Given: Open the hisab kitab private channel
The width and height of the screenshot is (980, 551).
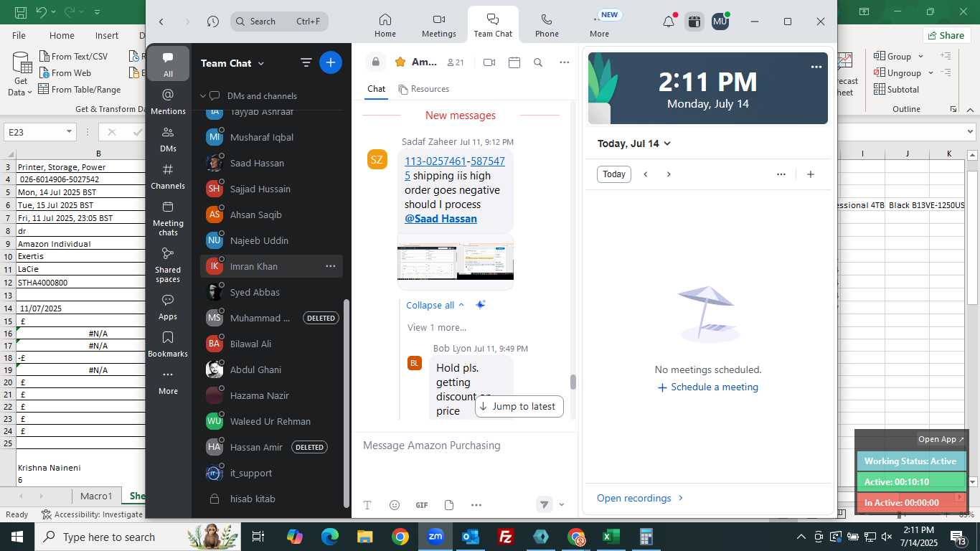Looking at the screenshot, I should [x=271, y=499].
